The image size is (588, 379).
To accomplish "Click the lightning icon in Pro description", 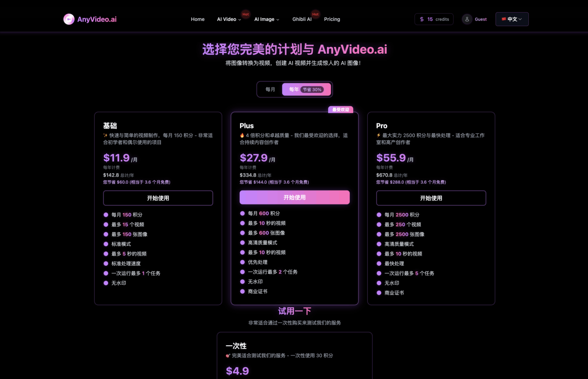I will click(x=379, y=135).
